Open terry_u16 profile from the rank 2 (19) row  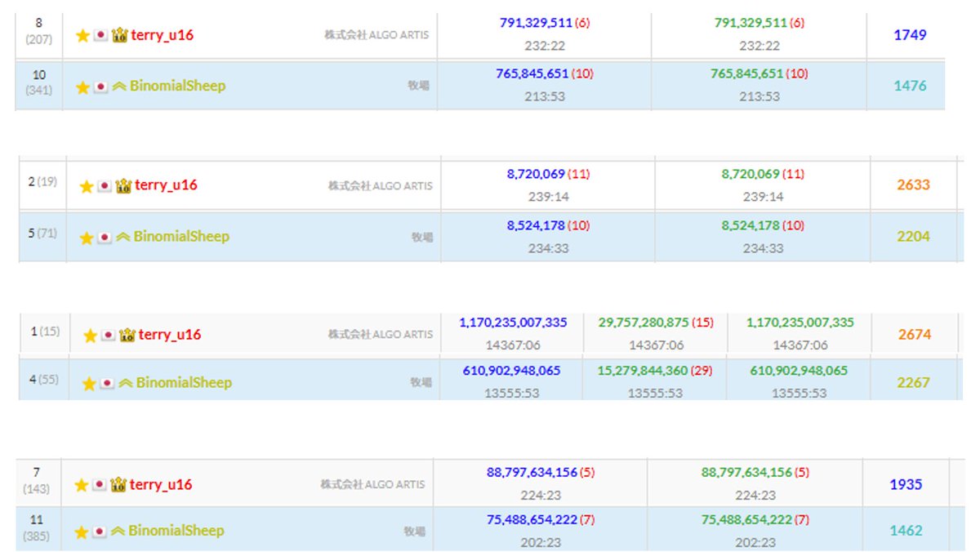[166, 185]
